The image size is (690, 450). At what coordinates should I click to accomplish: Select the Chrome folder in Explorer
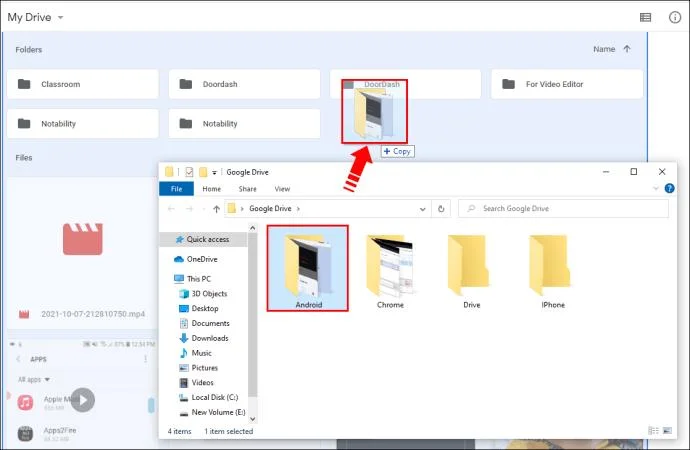[390, 271]
